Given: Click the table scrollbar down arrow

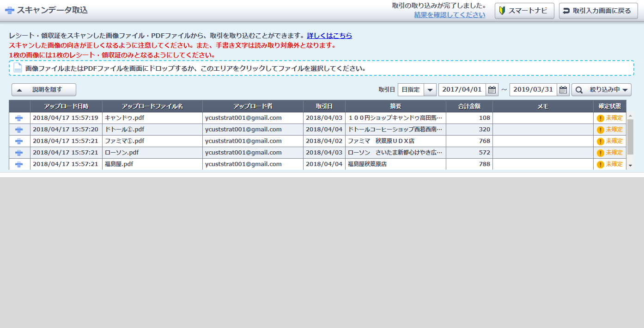Looking at the screenshot, I should 630,165.
